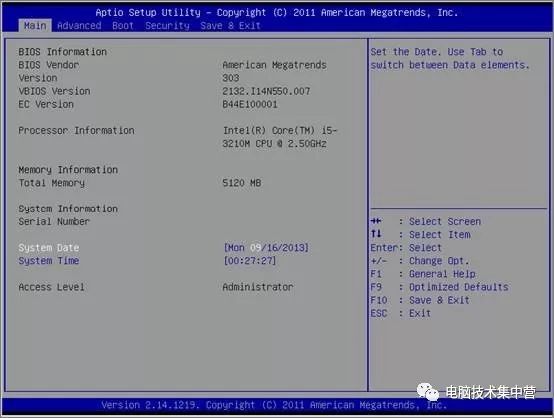Click the Intel Core i5 processor value
This screenshot has height=418, width=554.
pos(280,137)
